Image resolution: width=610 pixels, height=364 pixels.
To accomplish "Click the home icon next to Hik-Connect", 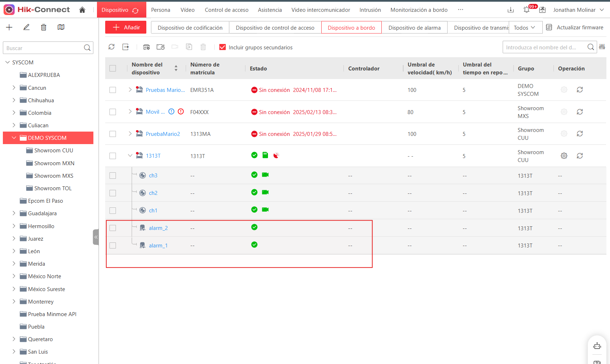I will [x=82, y=10].
